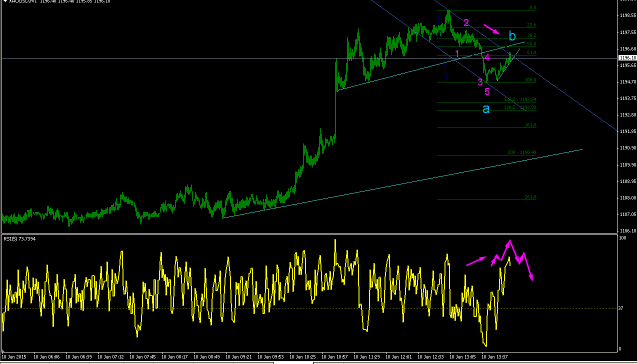Select the magenta wave label 5

(487, 91)
